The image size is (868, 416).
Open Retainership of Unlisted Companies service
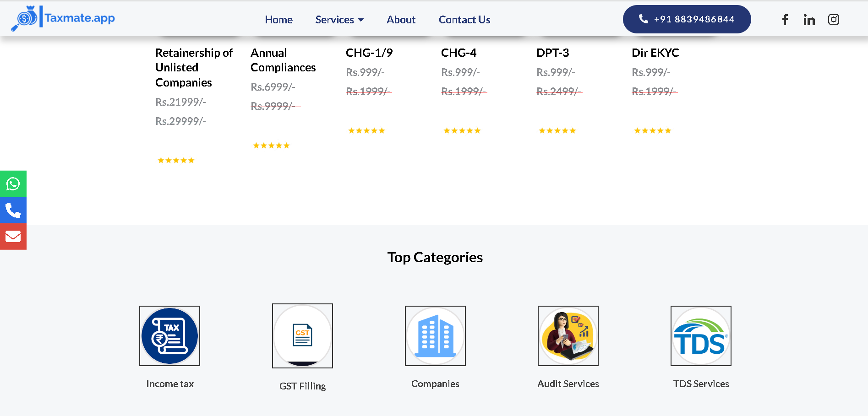194,68
